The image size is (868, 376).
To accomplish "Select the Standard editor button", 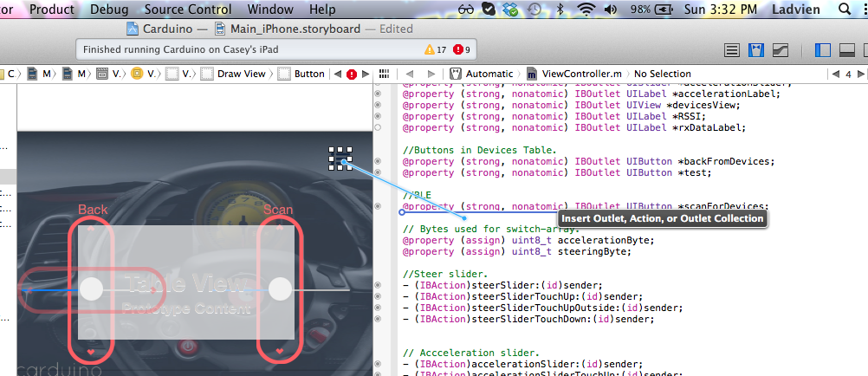I will (x=732, y=50).
